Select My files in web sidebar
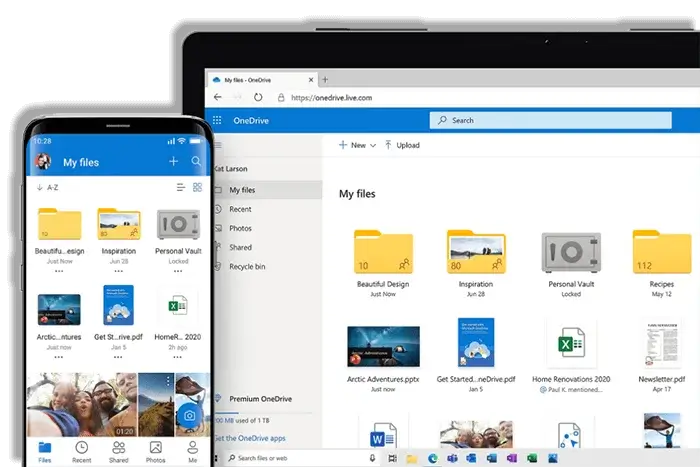Image resolution: width=700 pixels, height=467 pixels. click(268, 190)
